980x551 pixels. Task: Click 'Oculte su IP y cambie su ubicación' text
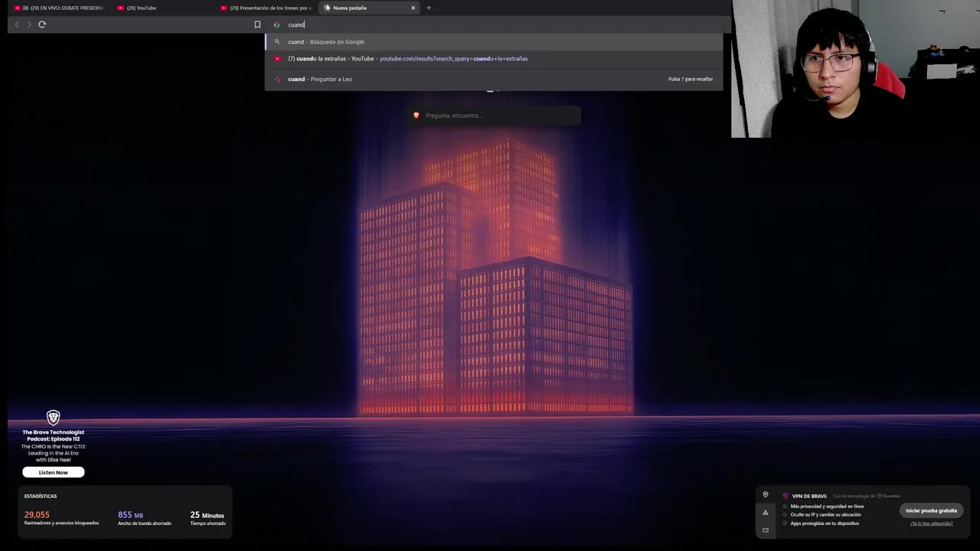825,515
